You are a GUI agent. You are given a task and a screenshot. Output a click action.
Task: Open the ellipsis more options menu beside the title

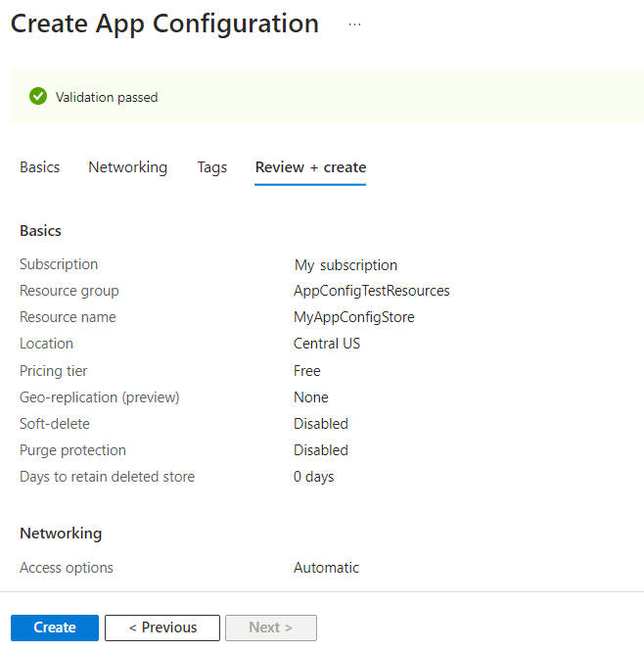click(354, 24)
